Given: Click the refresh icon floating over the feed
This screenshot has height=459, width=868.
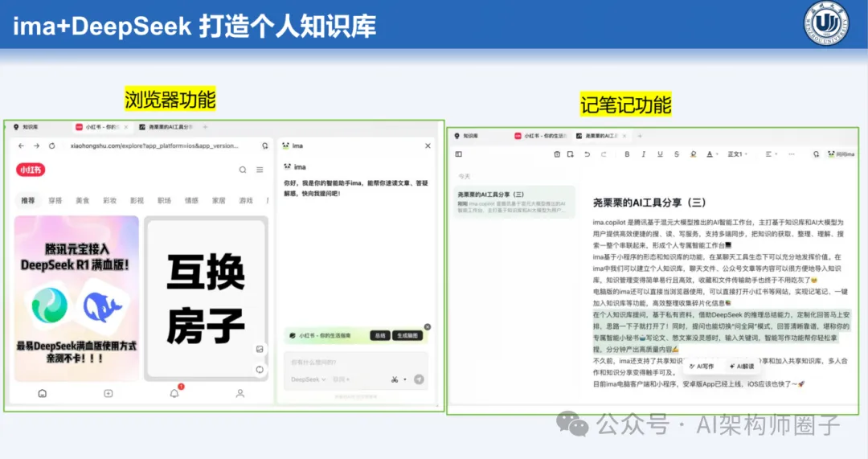Looking at the screenshot, I should (260, 370).
